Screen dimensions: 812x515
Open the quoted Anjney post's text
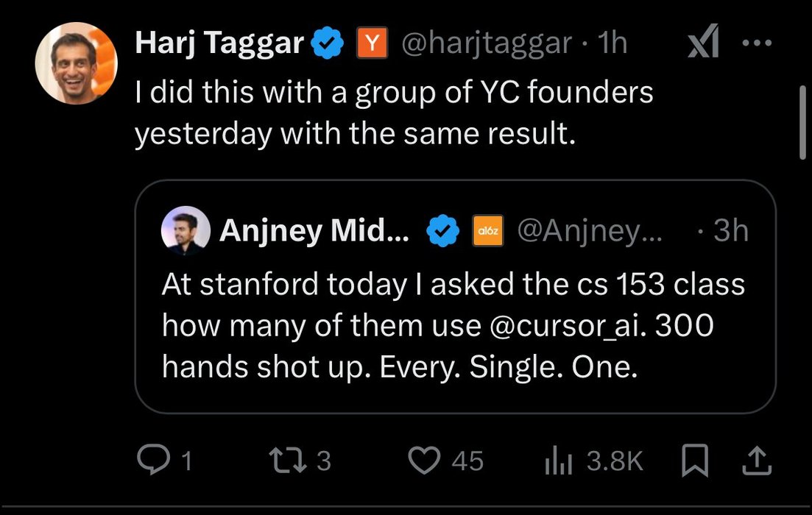[x=453, y=325]
